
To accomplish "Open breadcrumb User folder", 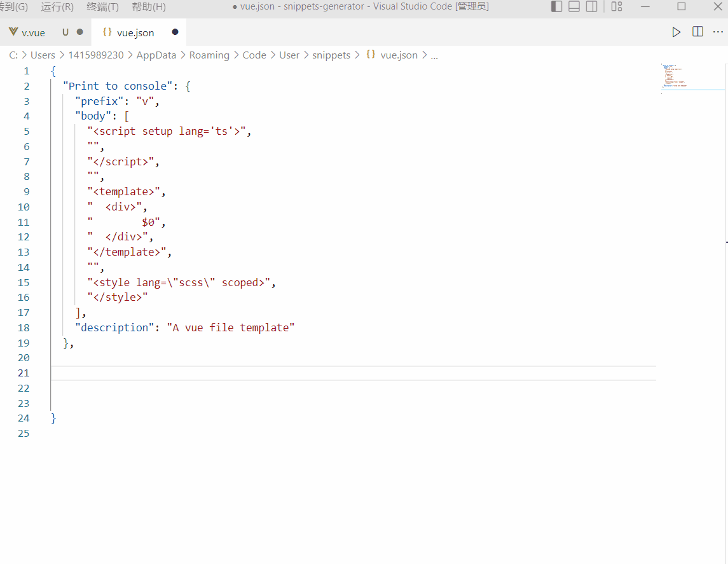I will tap(289, 55).
